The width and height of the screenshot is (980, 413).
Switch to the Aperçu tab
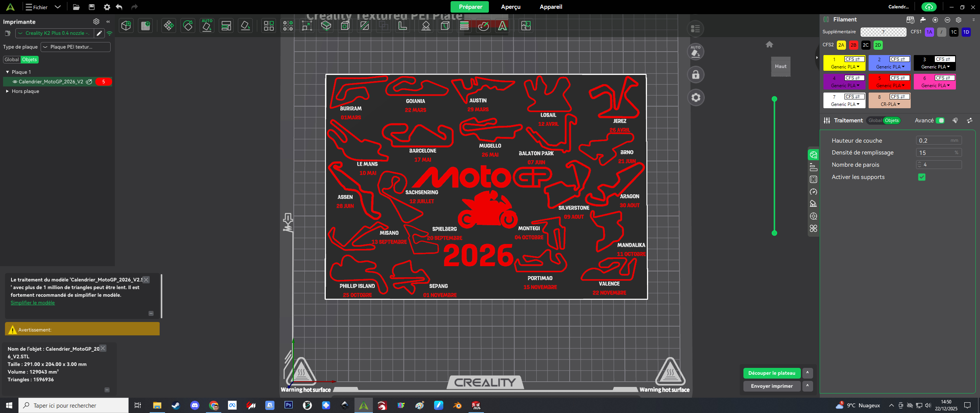click(510, 7)
